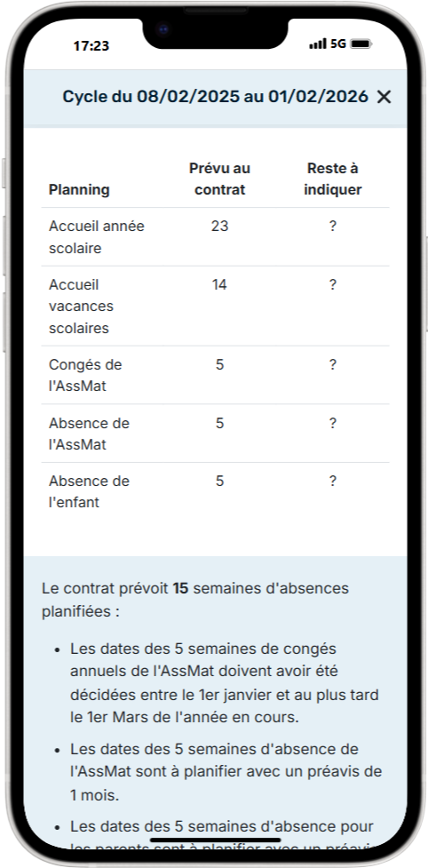Tap the 17:23 clock in status bar

pos(91,46)
